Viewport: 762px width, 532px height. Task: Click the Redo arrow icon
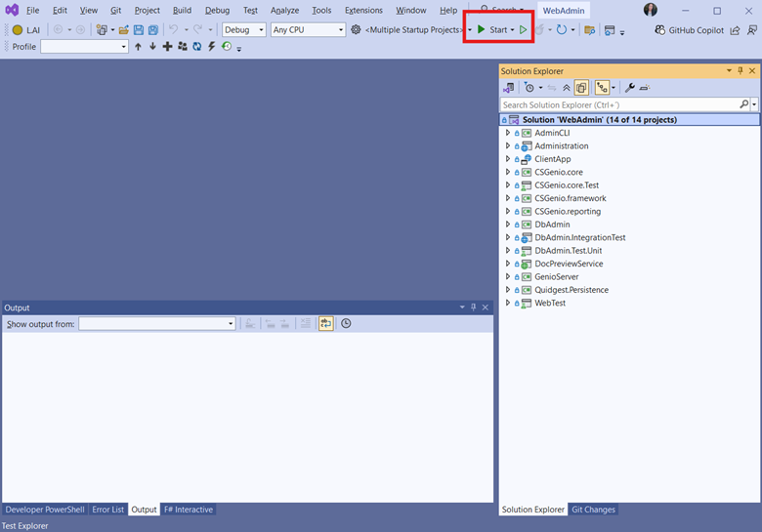click(x=197, y=29)
